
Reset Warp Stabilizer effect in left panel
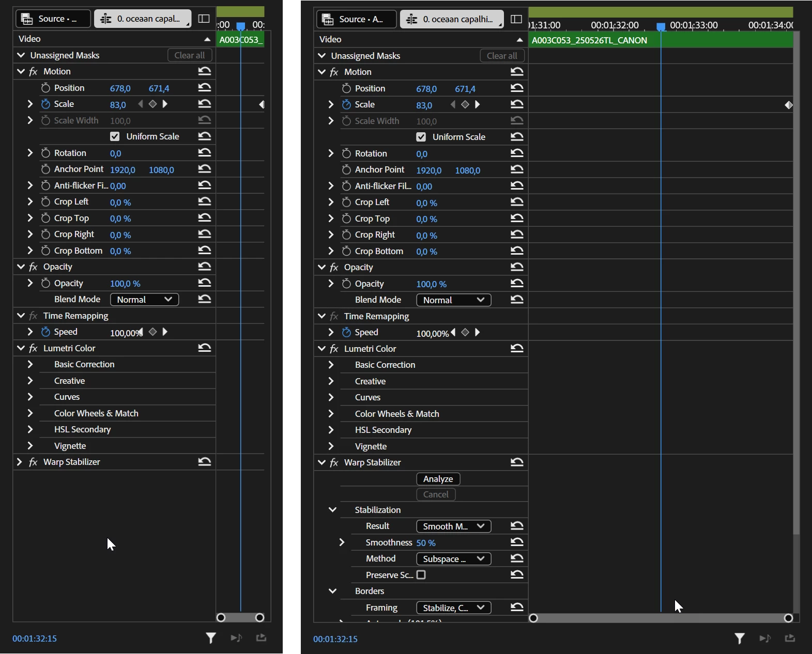tap(205, 462)
